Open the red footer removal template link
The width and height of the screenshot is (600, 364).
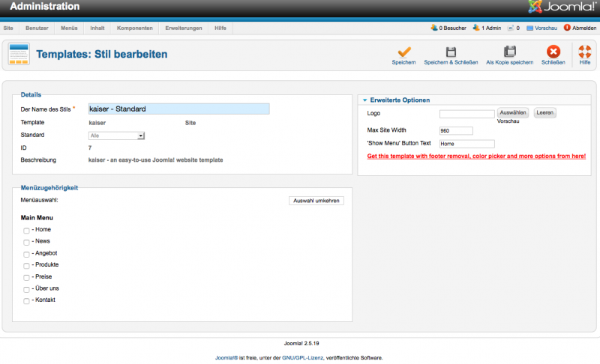click(x=476, y=157)
